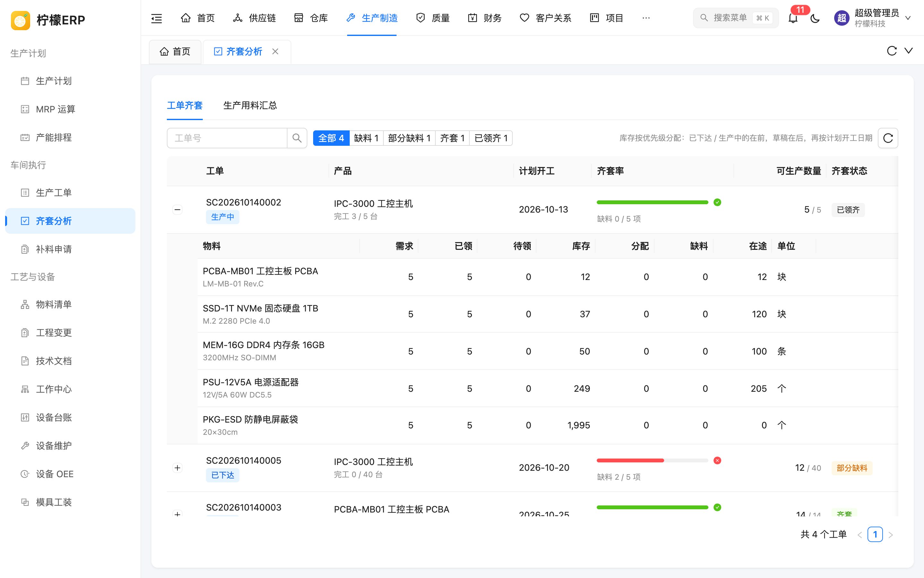Open MRP 运算 sidebar item

tap(70, 109)
